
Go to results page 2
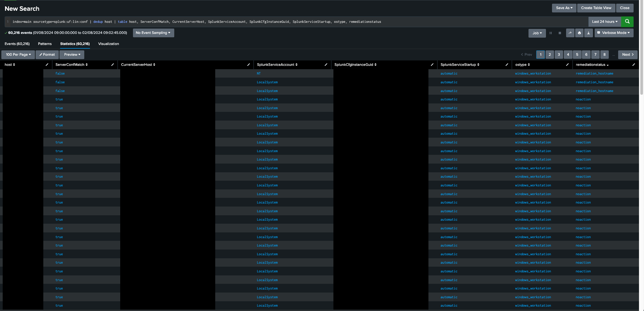click(550, 54)
